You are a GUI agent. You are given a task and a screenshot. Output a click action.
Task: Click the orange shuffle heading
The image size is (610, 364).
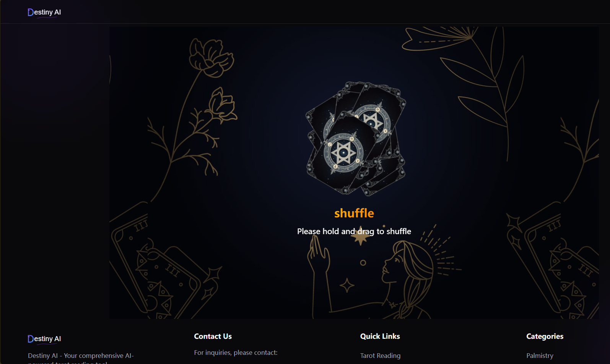pyautogui.click(x=354, y=213)
